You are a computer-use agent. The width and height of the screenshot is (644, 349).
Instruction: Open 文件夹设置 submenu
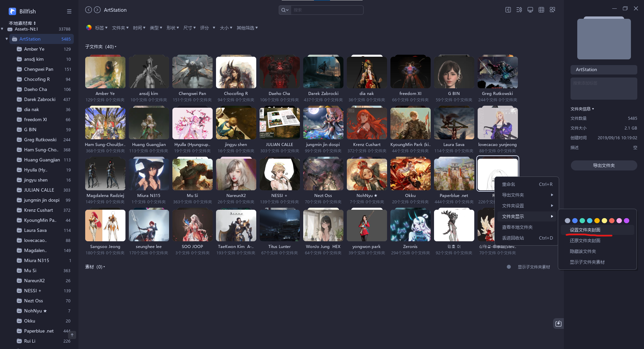pos(527,206)
